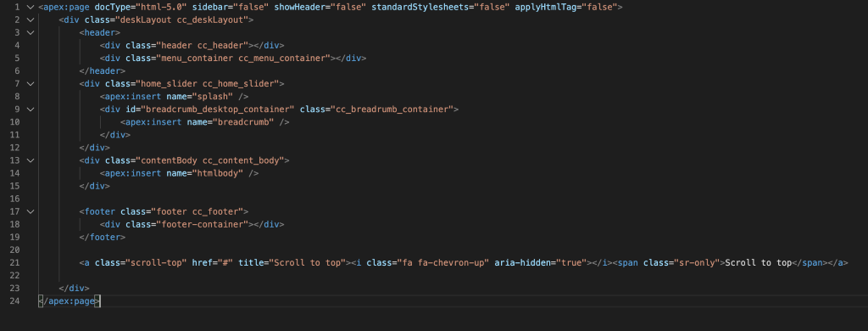Click the title value "Scroll to top"
Screen dimensions: 868x331
point(308,262)
